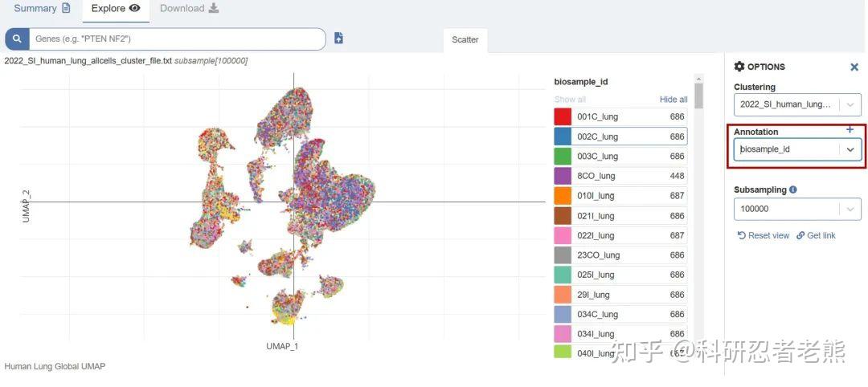The width and height of the screenshot is (868, 387).
Task: Toggle 8CO_lung legend entry visibility
Action: (x=620, y=177)
